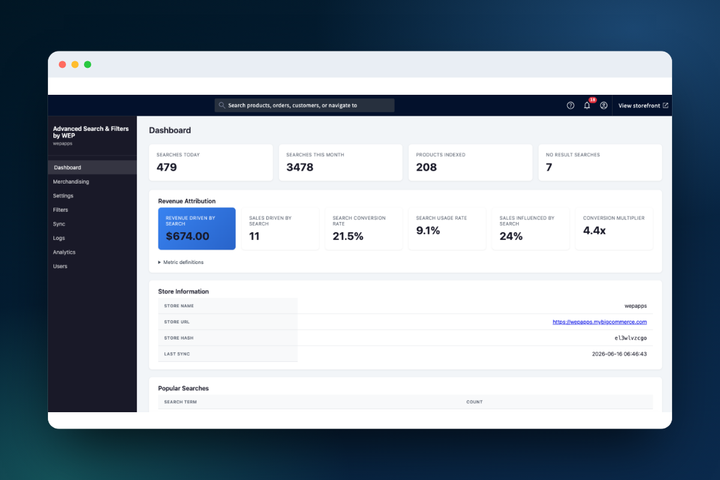Viewport: 720px width, 480px height.
Task: Click the Revenue Driven by Search card
Action: pyautogui.click(x=197, y=229)
